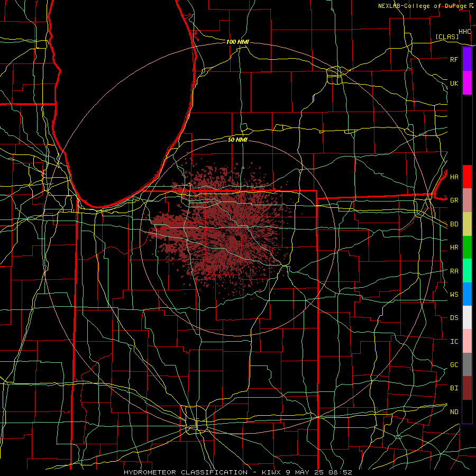This screenshot has height=476, width=476.
Task: Click the 'ND' legend label
Action: coord(454,412)
